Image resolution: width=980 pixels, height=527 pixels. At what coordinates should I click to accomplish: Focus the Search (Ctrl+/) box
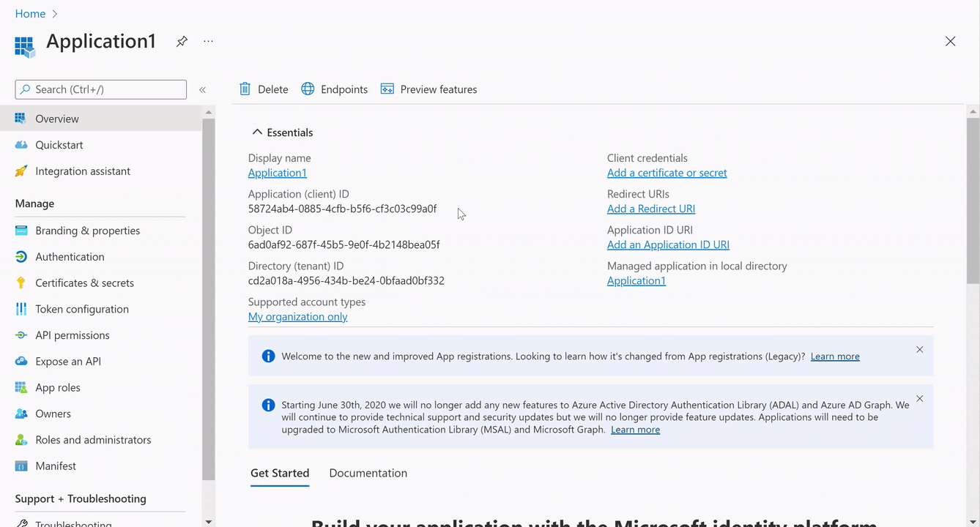pos(101,89)
